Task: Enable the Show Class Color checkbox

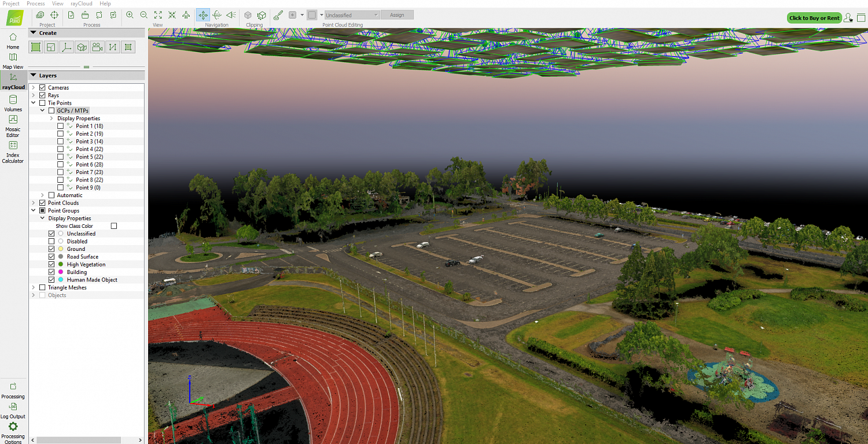Action: (114, 226)
